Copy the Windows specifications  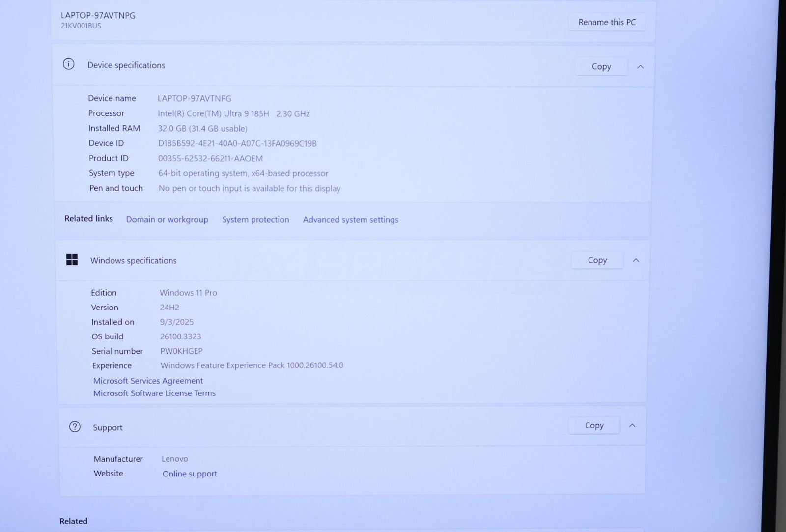point(597,260)
